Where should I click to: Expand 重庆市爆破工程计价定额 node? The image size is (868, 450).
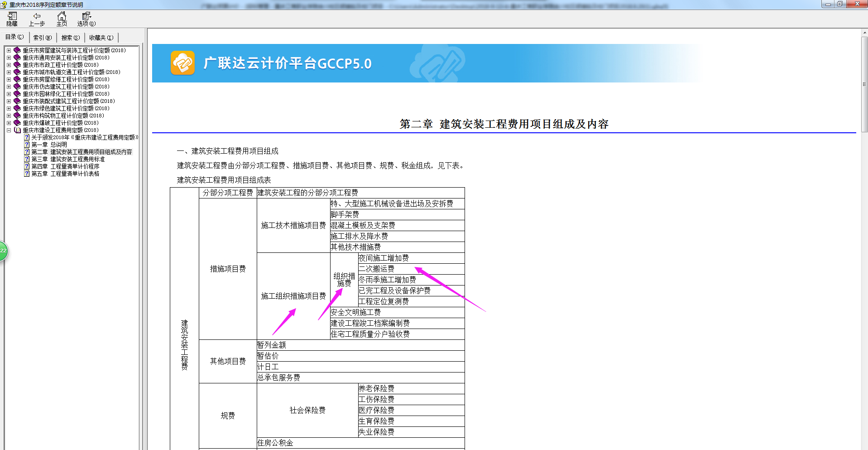pos(9,123)
